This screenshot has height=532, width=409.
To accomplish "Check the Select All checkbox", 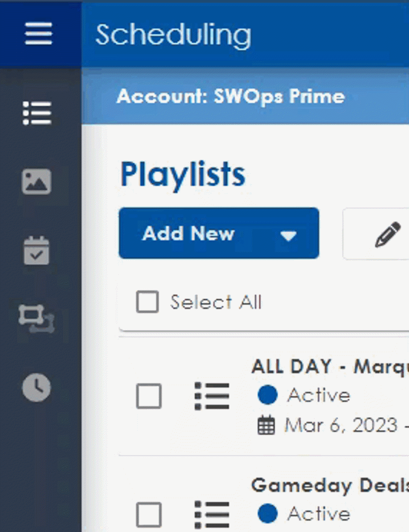I will point(147,302).
